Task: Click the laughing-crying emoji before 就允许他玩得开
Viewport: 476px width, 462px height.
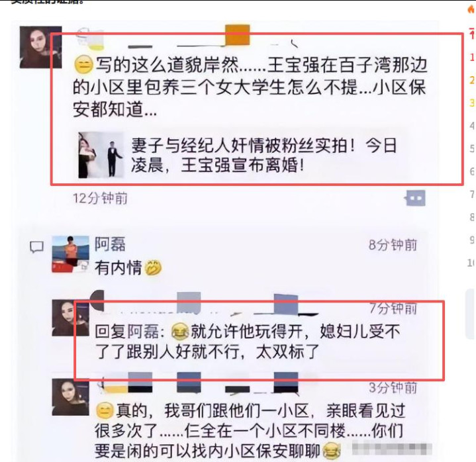Action: pos(180,331)
